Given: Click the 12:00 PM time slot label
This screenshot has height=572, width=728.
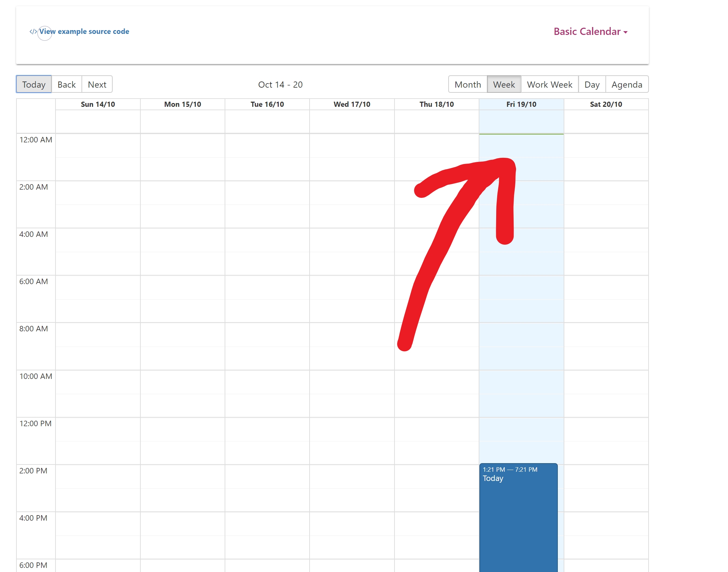Looking at the screenshot, I should (36, 423).
